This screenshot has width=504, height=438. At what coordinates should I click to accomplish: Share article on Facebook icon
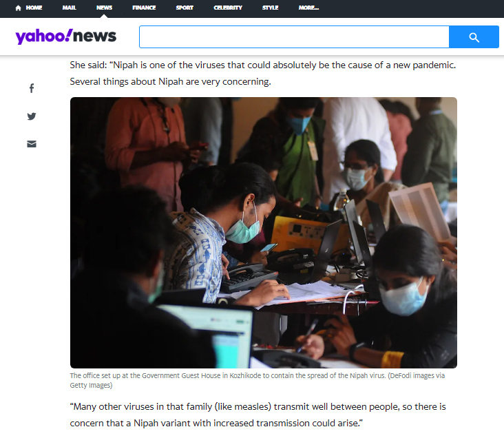coord(32,88)
